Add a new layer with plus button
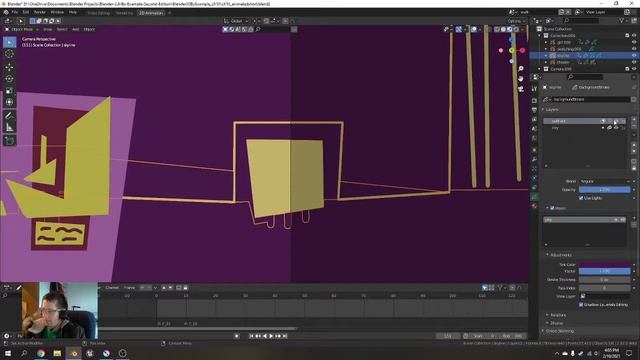 634,120
